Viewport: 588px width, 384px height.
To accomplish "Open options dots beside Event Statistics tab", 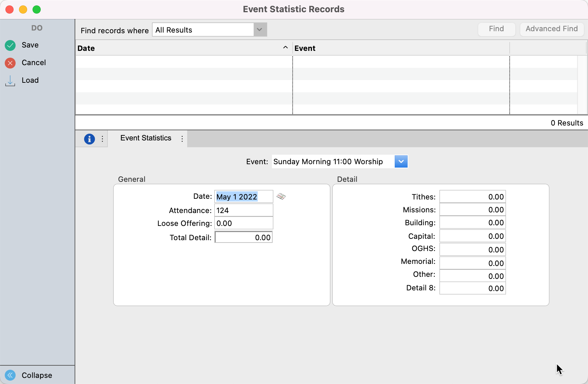I will (x=182, y=139).
